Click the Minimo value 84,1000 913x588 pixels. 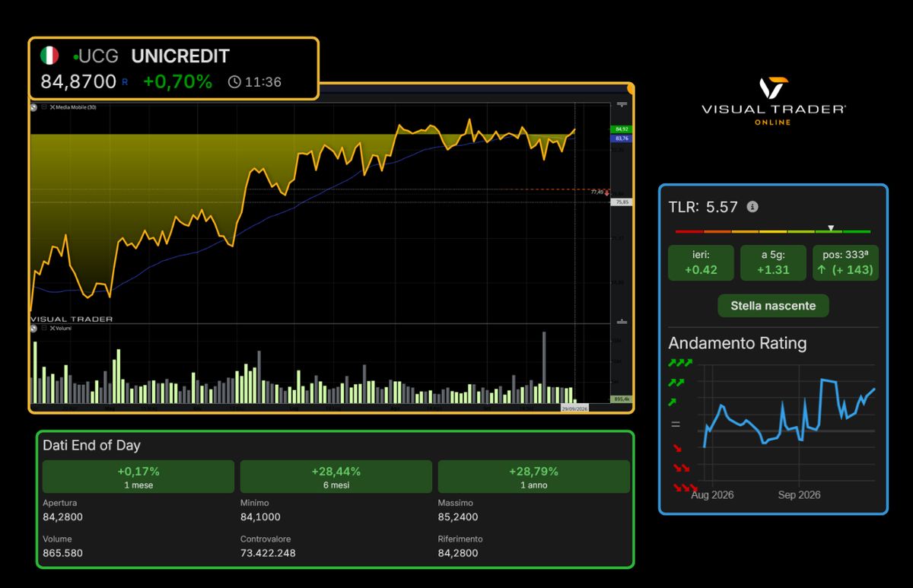(x=260, y=517)
